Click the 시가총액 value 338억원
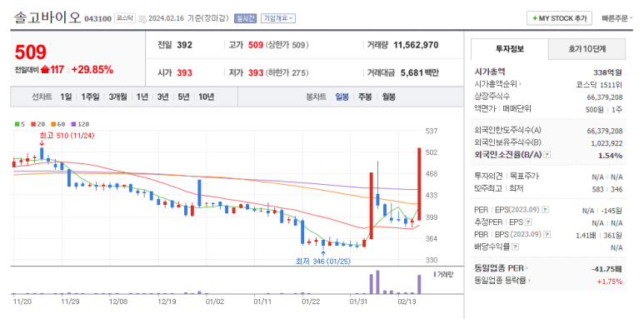Viewport: 644px width, 319px height. 607,72
